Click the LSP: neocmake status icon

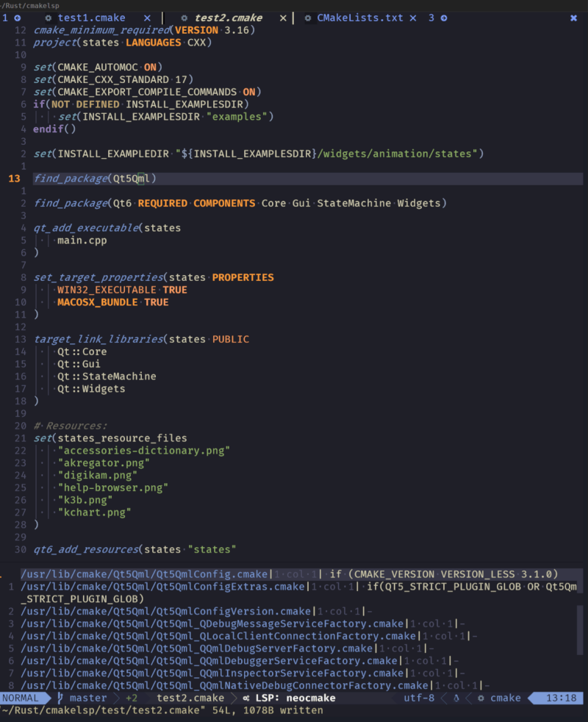click(245, 698)
